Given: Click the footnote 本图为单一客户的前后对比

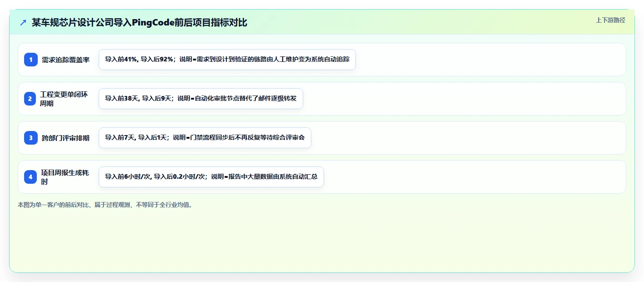Looking at the screenshot, I should [x=105, y=205].
